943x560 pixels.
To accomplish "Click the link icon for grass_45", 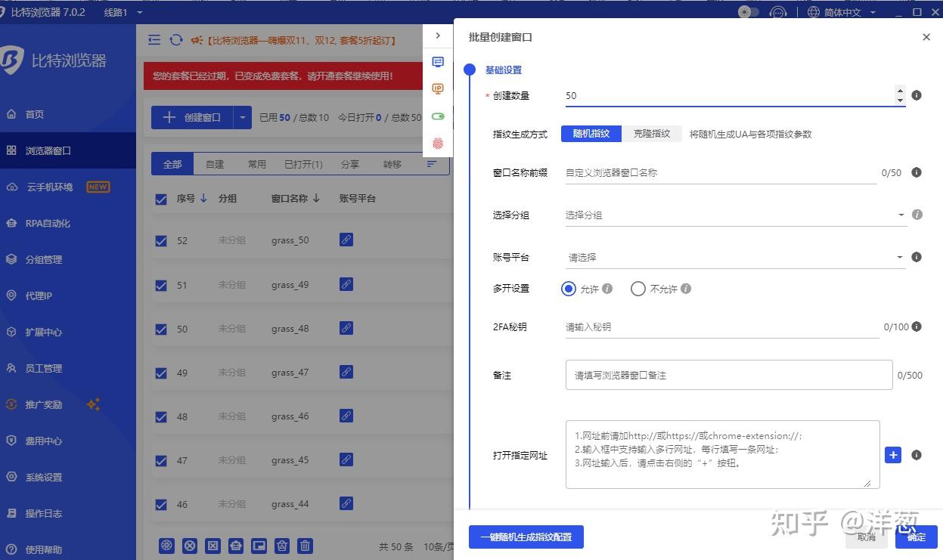I will point(346,459).
